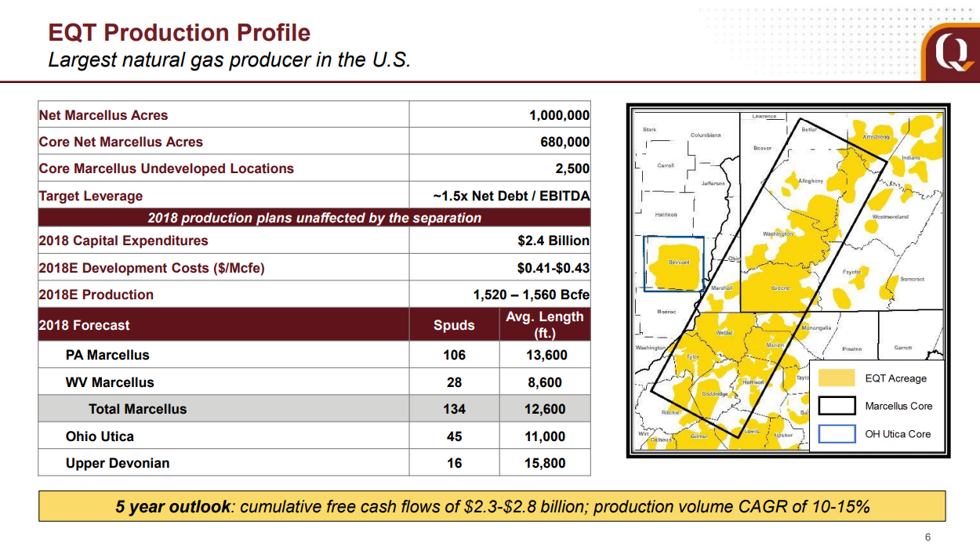Click WV Marcellus length 8,600
980x550 pixels.
point(545,382)
